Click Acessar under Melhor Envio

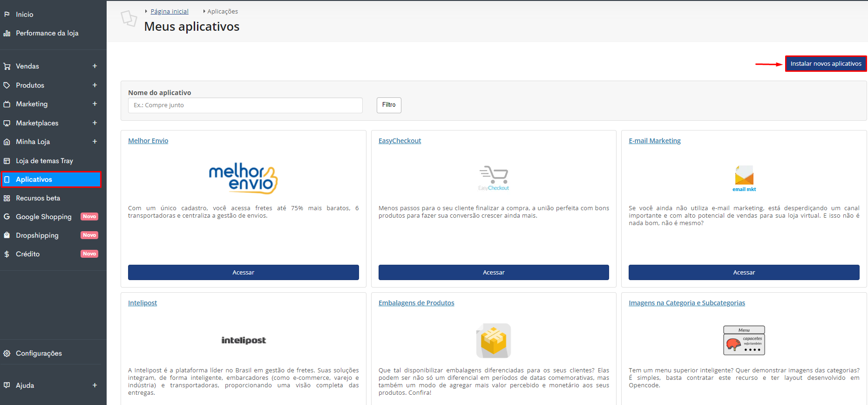[244, 273]
